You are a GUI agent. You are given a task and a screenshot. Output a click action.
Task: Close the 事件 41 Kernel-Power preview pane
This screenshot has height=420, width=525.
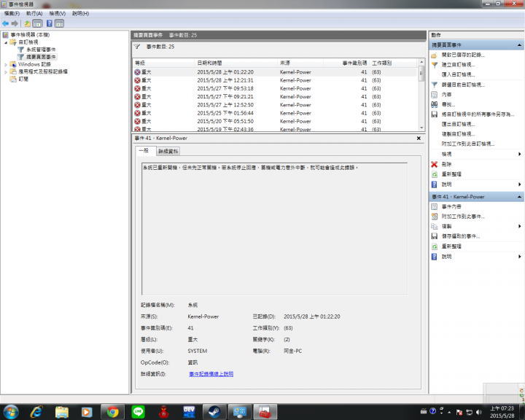click(x=419, y=139)
